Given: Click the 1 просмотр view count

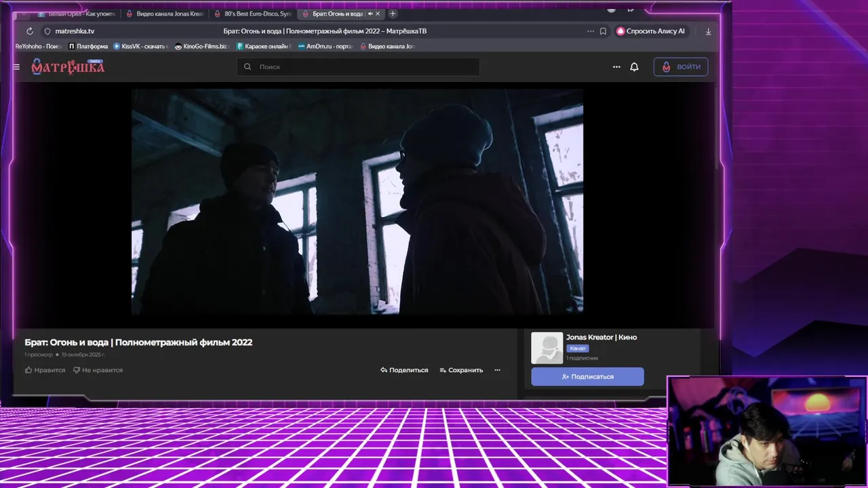Looking at the screenshot, I should coord(39,354).
